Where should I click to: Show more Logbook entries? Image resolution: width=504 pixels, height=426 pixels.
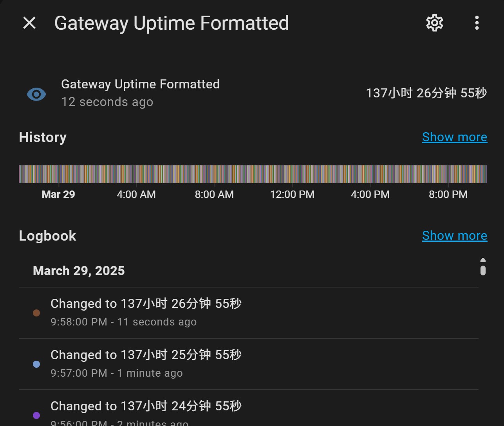[x=454, y=236]
